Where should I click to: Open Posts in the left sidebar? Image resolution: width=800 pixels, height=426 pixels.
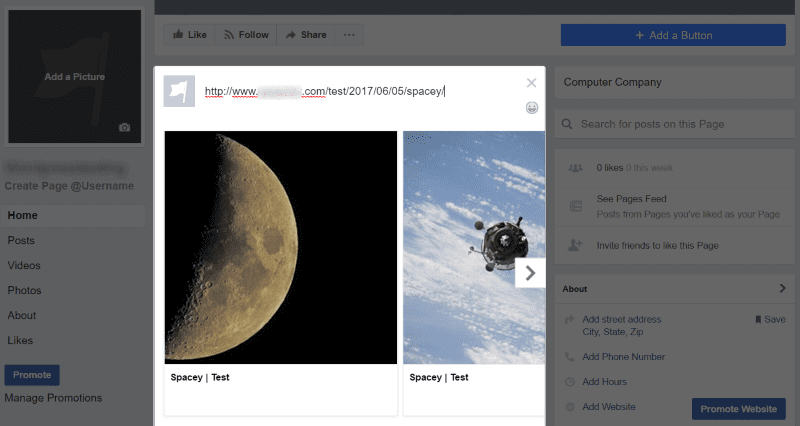[21, 240]
